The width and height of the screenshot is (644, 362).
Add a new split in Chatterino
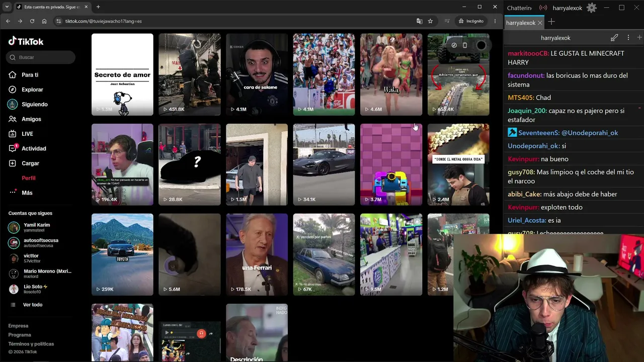(x=639, y=37)
